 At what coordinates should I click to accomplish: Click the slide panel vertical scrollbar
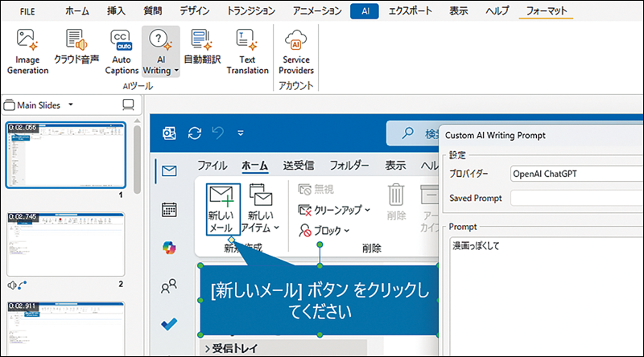[x=138, y=161]
